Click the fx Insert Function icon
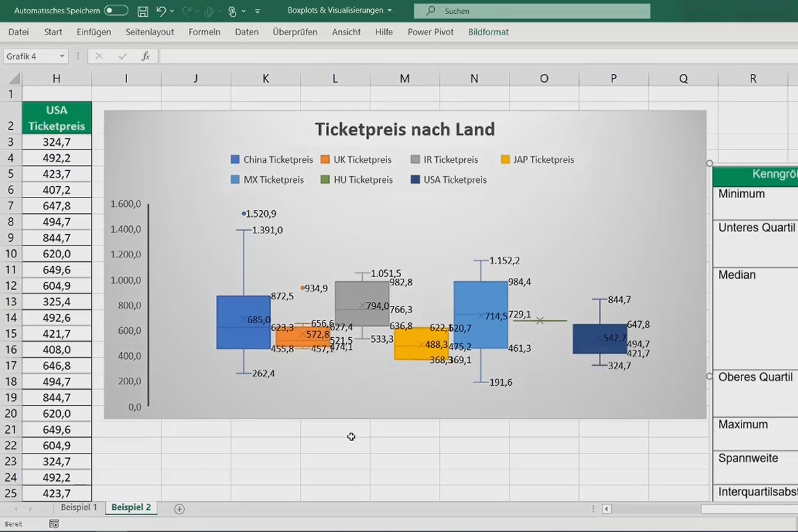The height and width of the screenshot is (532, 798). click(x=146, y=57)
